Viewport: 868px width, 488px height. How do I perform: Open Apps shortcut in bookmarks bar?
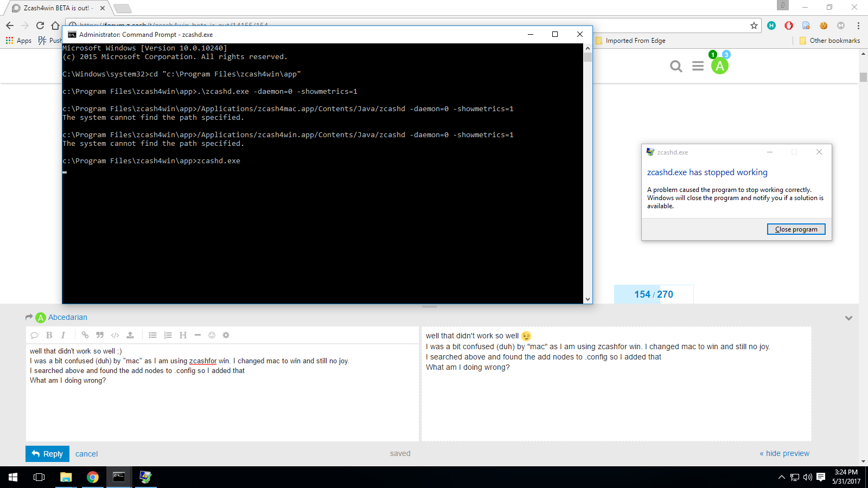18,41
